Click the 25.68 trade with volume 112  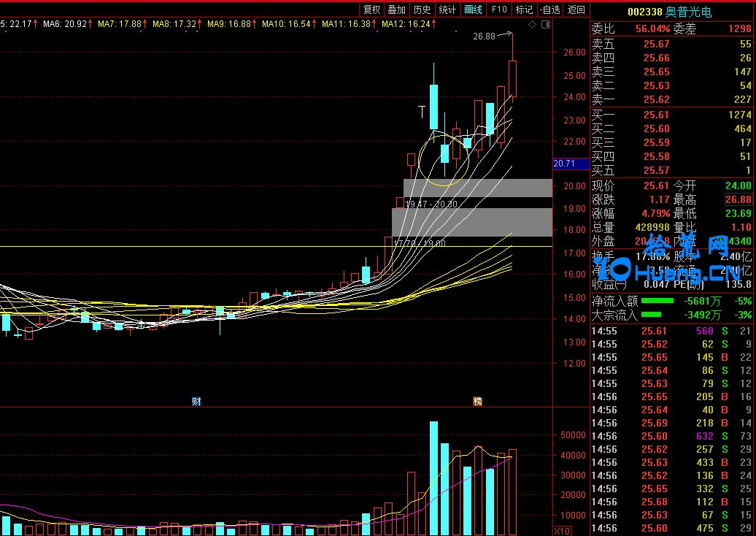point(671,502)
